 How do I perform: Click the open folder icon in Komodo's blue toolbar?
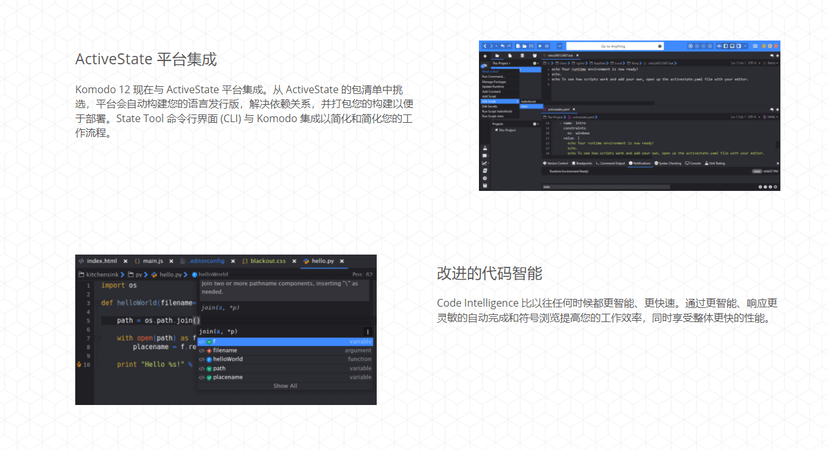click(x=524, y=46)
